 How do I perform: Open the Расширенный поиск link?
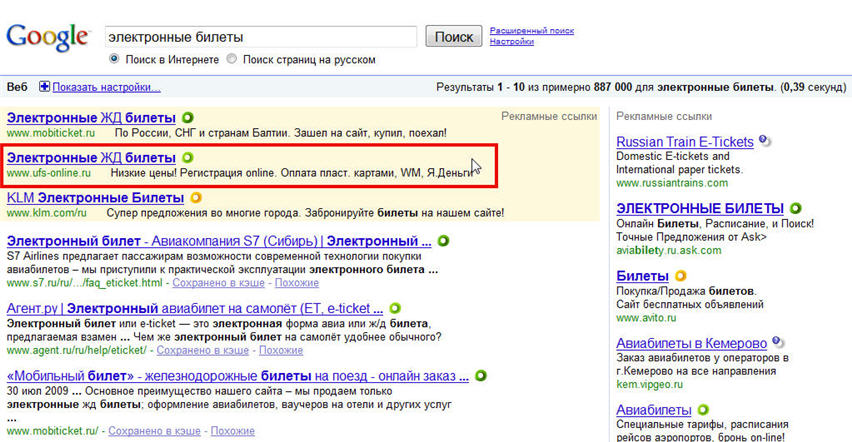click(531, 31)
